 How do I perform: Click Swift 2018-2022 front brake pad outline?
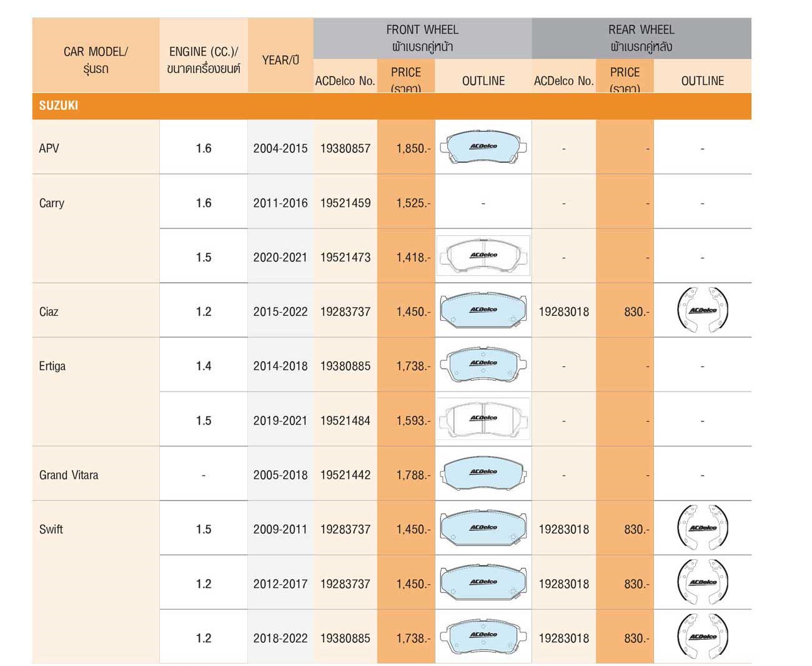483,636
